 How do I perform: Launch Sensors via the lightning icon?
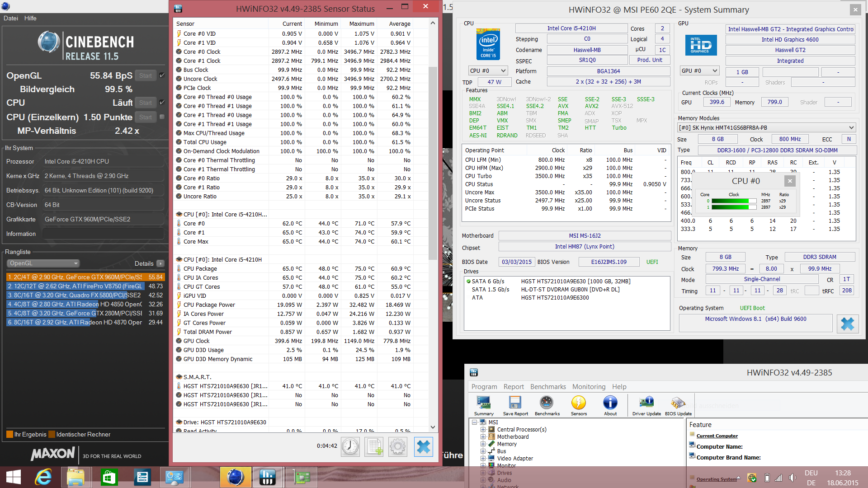(579, 405)
